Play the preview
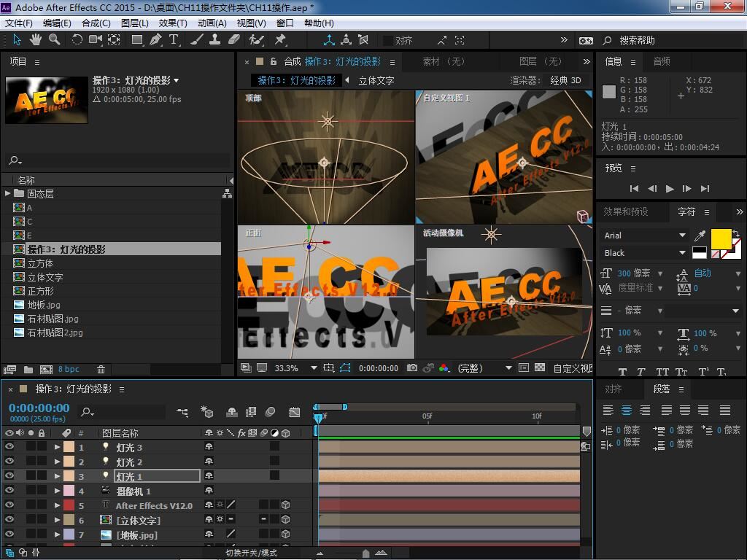Viewport: 747px width, 560px height. tap(670, 189)
